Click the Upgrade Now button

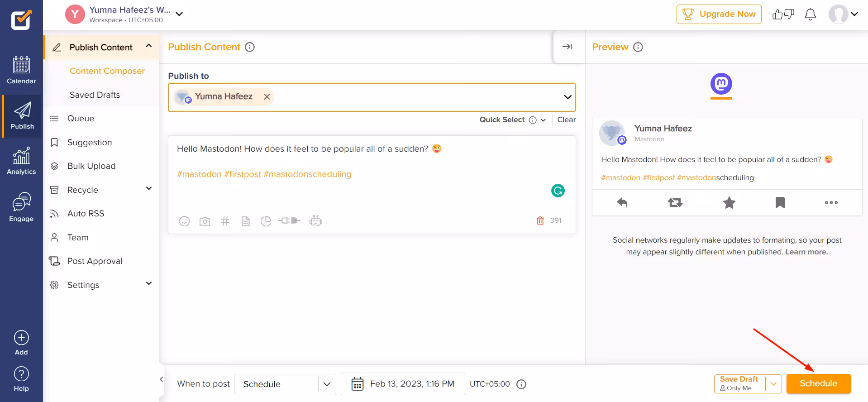(719, 14)
